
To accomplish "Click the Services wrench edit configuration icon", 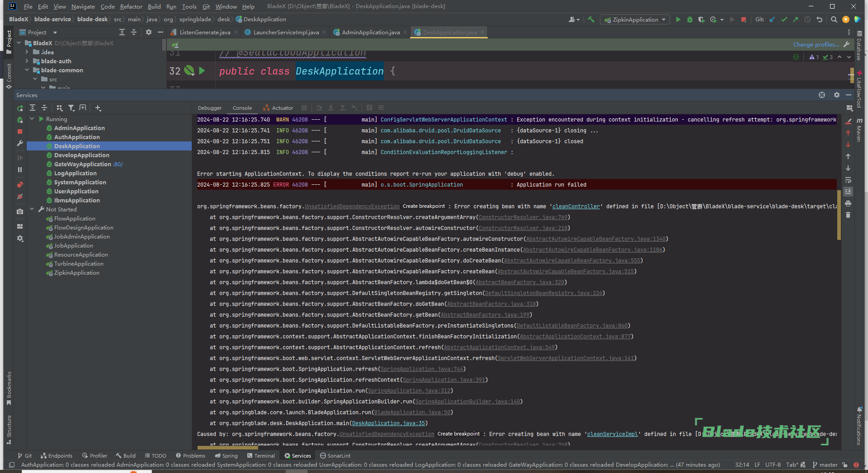I will pos(20,143).
